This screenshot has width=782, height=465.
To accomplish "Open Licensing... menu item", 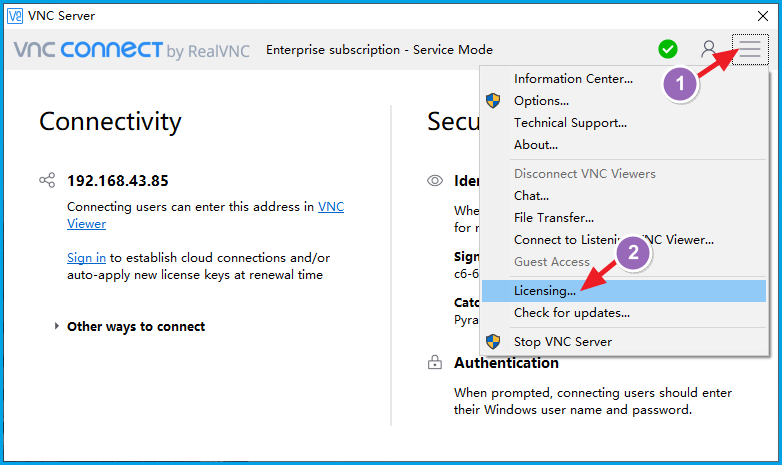I will [623, 291].
